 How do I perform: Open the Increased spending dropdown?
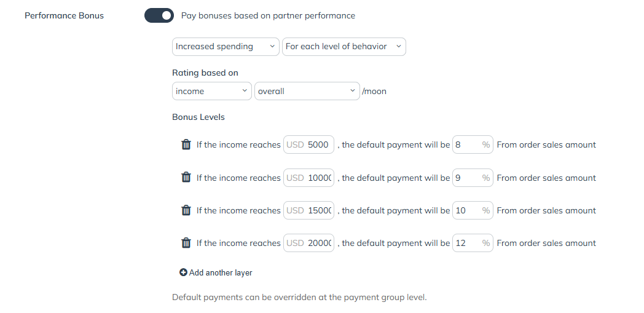pyautogui.click(x=226, y=47)
